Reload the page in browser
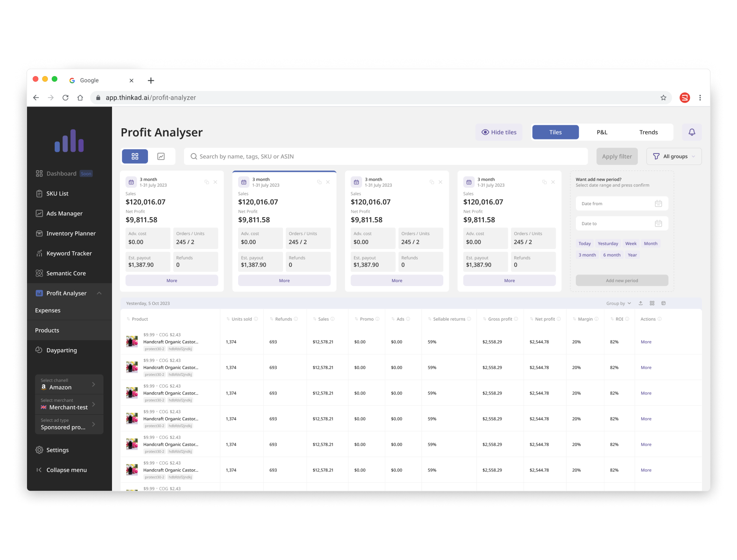Image resolution: width=737 pixels, height=560 pixels. tap(65, 97)
